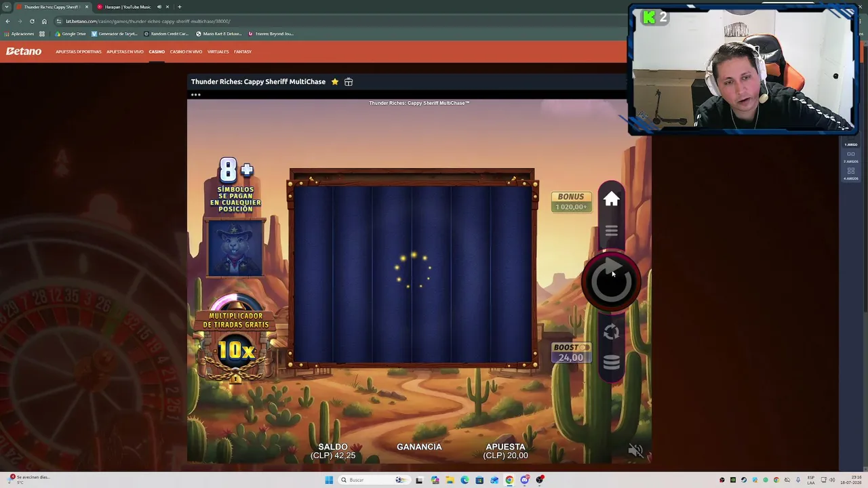
Task: Toggle the Boost 24,00 switch
Action: [571, 352]
